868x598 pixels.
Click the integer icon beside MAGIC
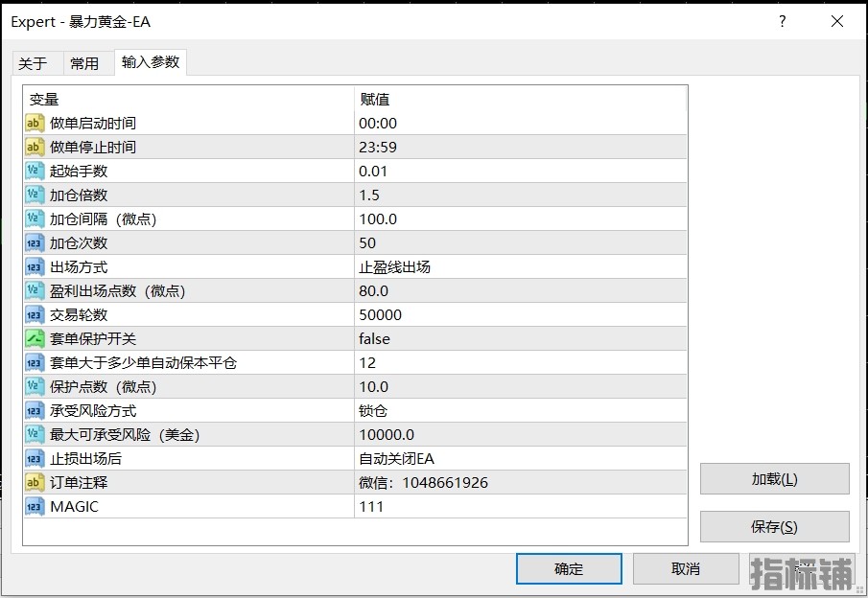pos(35,507)
